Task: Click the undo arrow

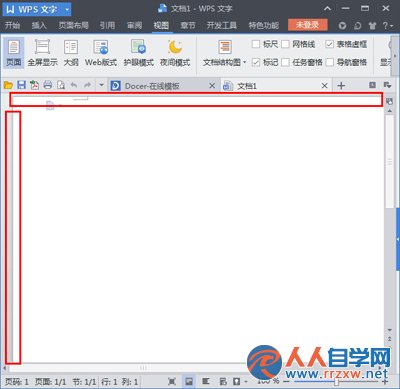Action: pyautogui.click(x=74, y=86)
